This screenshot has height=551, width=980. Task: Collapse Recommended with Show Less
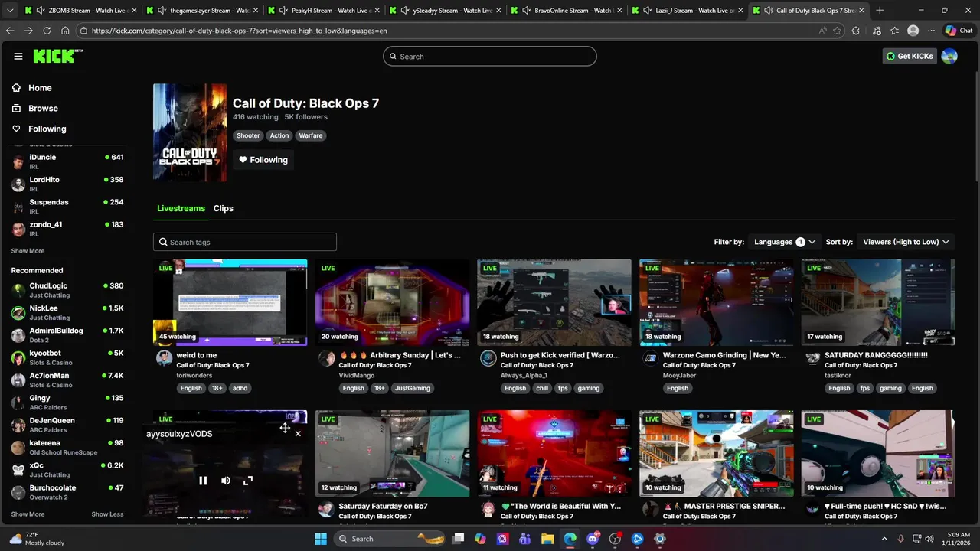[x=107, y=514]
